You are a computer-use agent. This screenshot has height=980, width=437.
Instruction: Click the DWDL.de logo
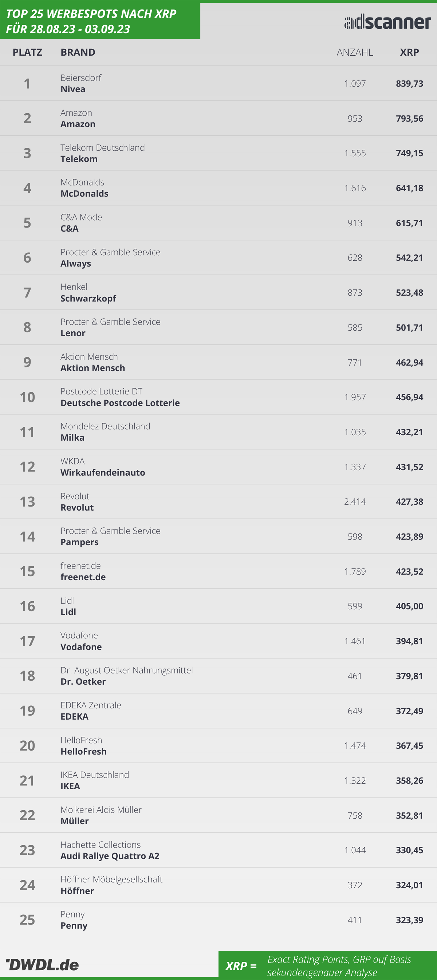pyautogui.click(x=42, y=964)
